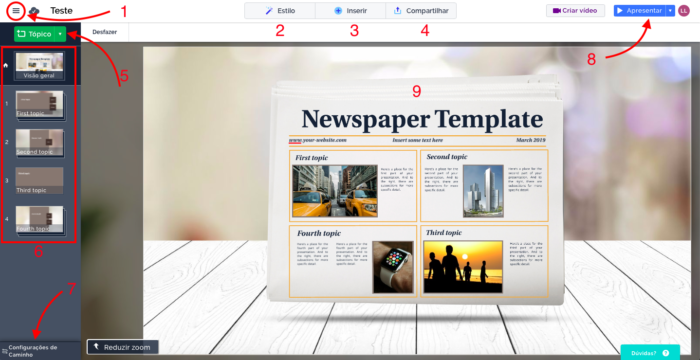
Task: Click the question mark icon in Dúvidas
Action: [666, 353]
